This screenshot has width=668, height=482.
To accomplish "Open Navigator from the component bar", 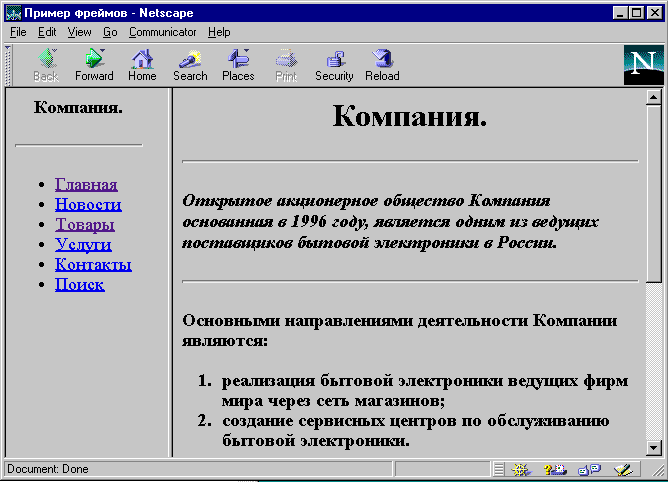I will (520, 469).
